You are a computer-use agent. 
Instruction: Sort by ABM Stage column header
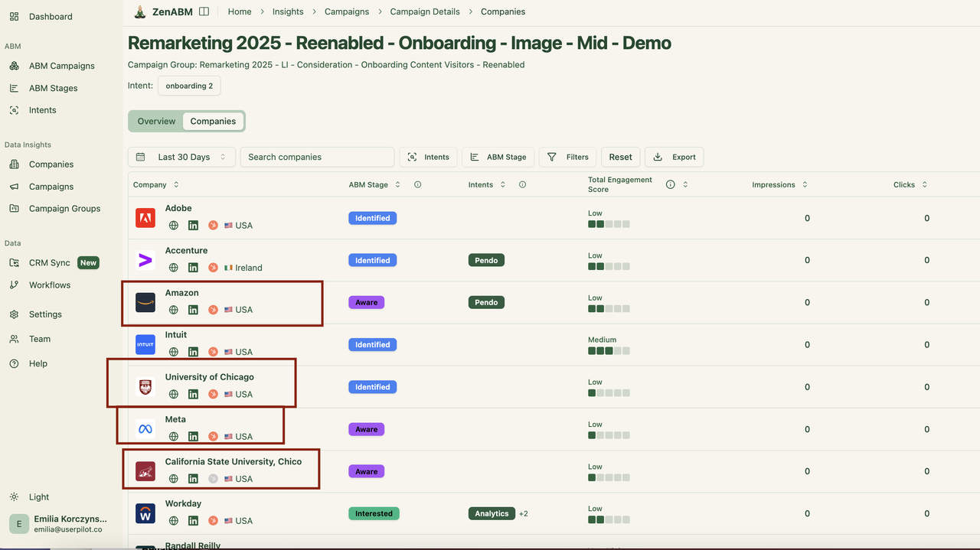click(x=374, y=184)
